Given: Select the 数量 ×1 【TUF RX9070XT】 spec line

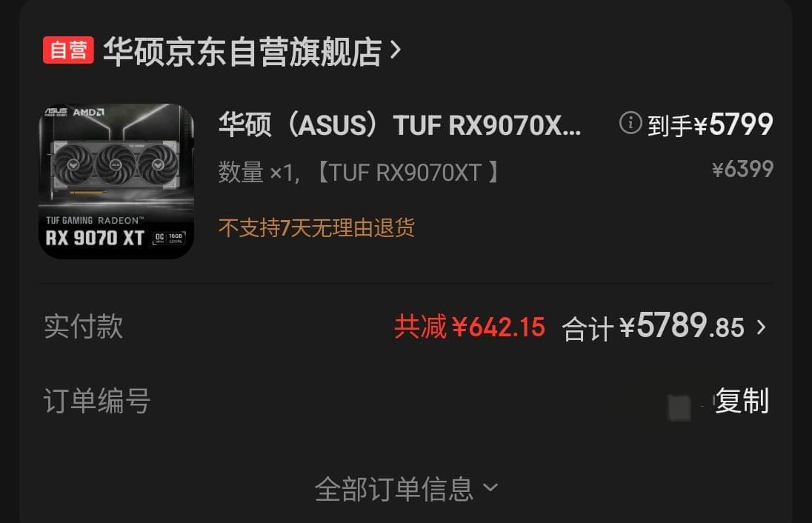Looking at the screenshot, I should (359, 172).
